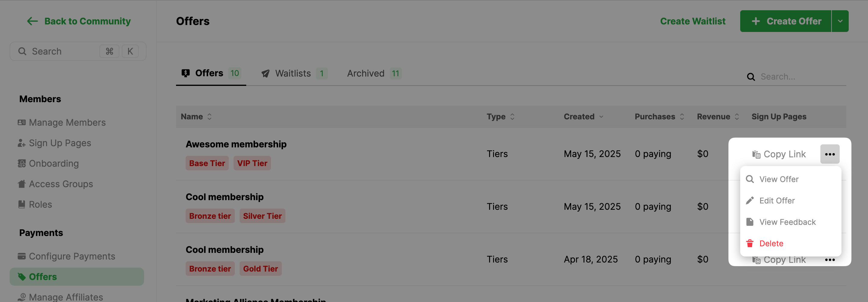The width and height of the screenshot is (868, 302).
Task: Expand the Create Offer dropdown arrow
Action: pyautogui.click(x=840, y=21)
